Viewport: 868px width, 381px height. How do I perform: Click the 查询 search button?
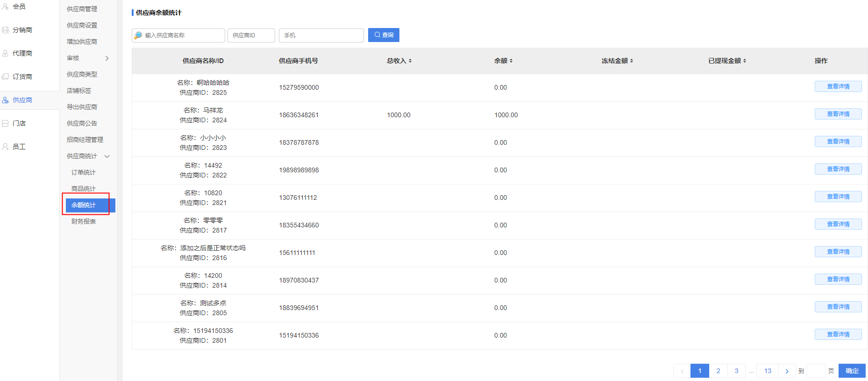[x=384, y=35]
